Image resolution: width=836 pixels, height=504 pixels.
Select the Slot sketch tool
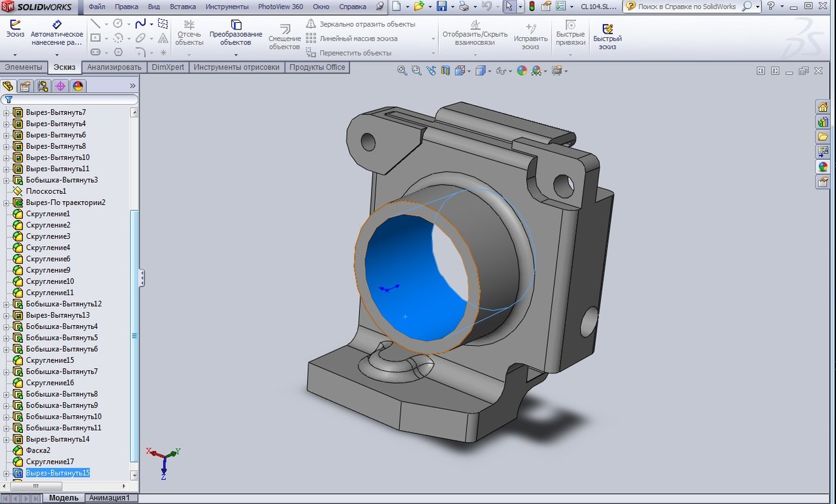pos(95,52)
